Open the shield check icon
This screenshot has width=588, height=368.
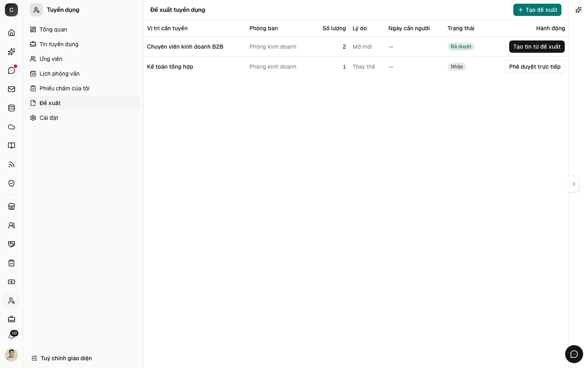click(11, 183)
